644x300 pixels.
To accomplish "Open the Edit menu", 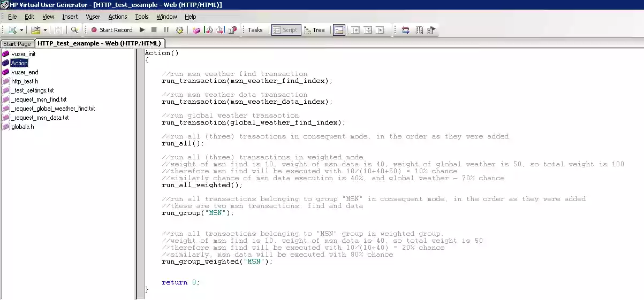I will [x=29, y=17].
